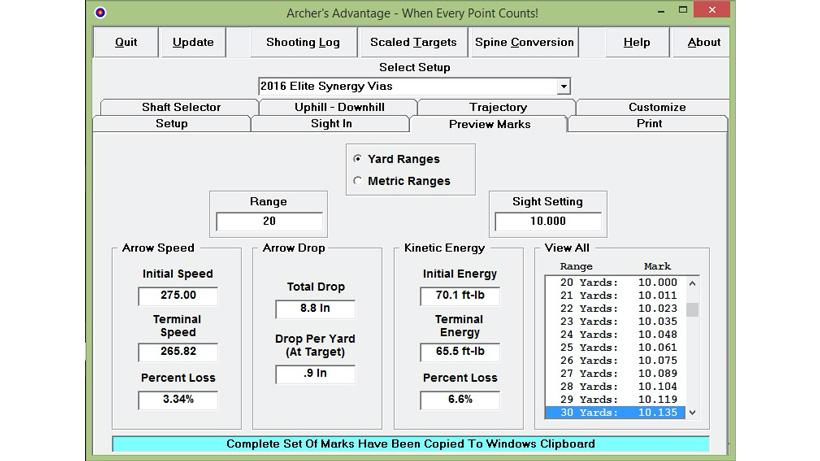The image size is (820, 461).
Task: Click the energy Percent Loss field 6.6%
Action: tap(460, 399)
